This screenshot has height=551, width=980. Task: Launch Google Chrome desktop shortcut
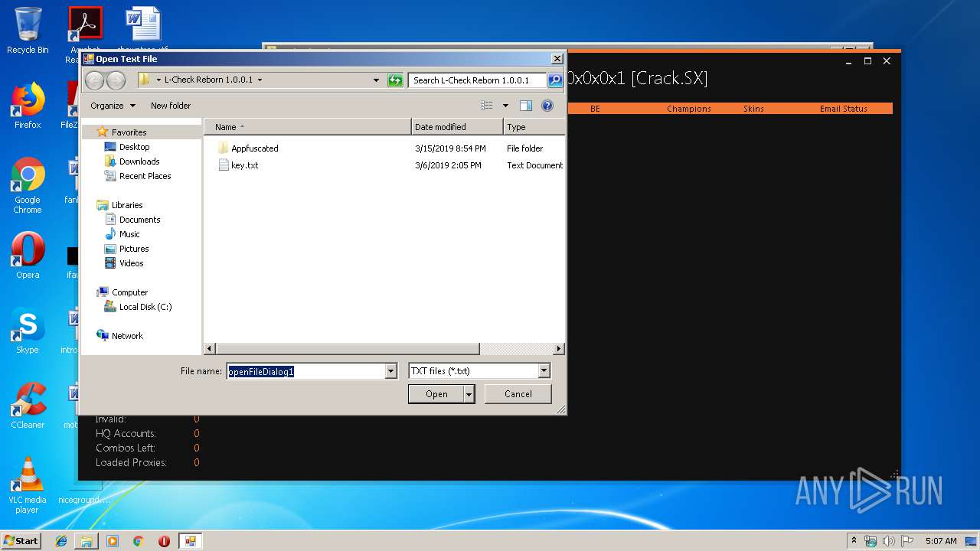[x=28, y=185]
